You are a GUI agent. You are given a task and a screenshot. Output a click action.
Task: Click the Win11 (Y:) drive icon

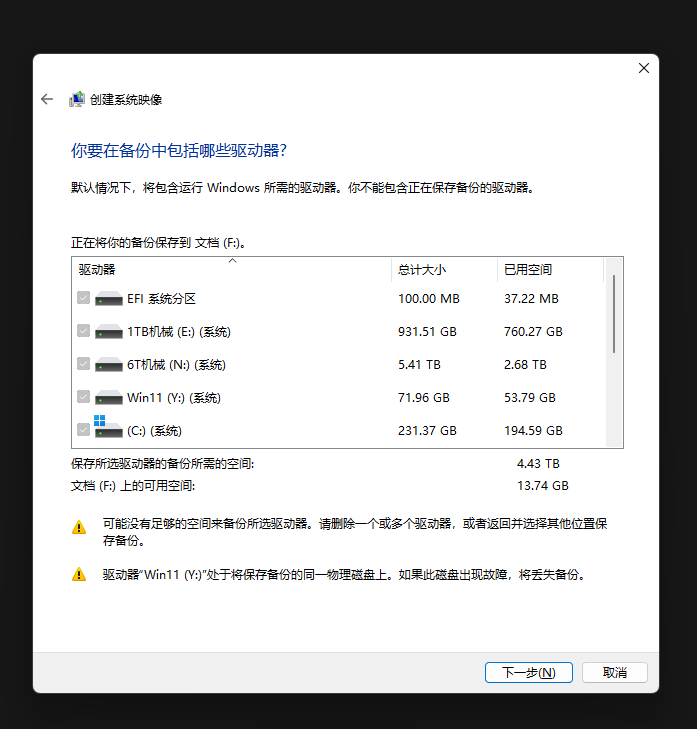coord(108,398)
